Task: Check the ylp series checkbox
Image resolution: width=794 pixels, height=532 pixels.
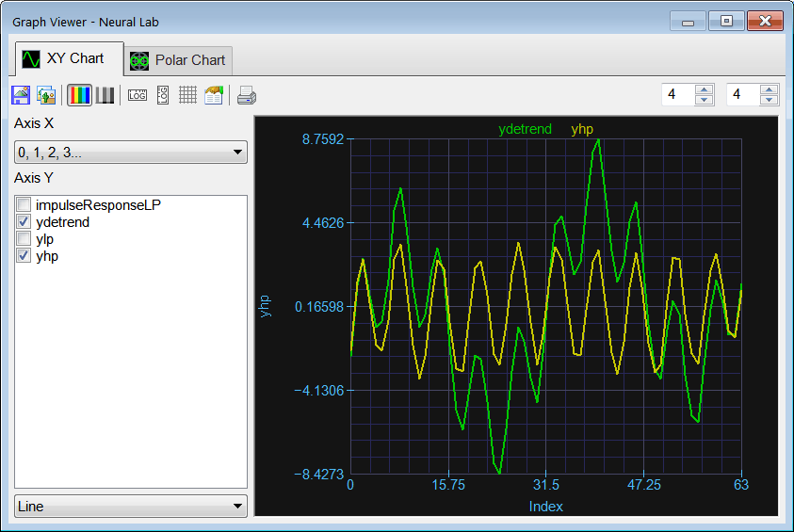Action: pos(24,238)
